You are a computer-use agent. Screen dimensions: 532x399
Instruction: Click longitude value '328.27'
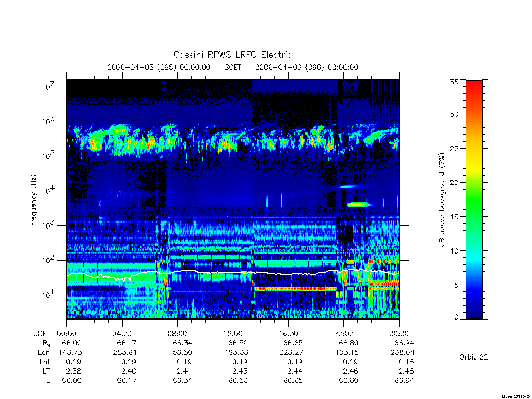coord(291,353)
